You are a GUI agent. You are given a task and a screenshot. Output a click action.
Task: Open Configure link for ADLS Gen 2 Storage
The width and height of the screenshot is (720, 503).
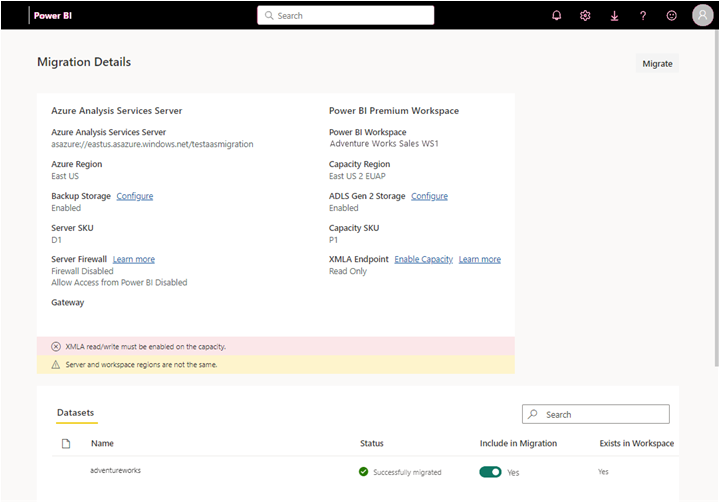point(429,196)
